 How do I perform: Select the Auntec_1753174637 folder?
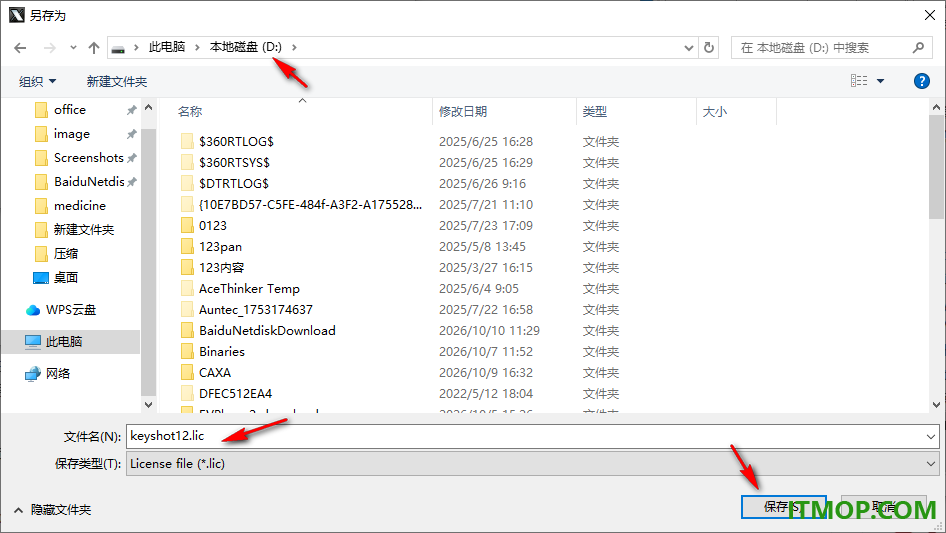(x=256, y=310)
